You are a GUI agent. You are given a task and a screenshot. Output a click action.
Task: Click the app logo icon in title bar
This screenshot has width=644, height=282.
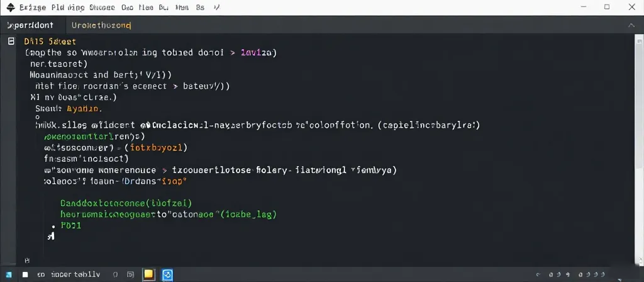[9, 8]
